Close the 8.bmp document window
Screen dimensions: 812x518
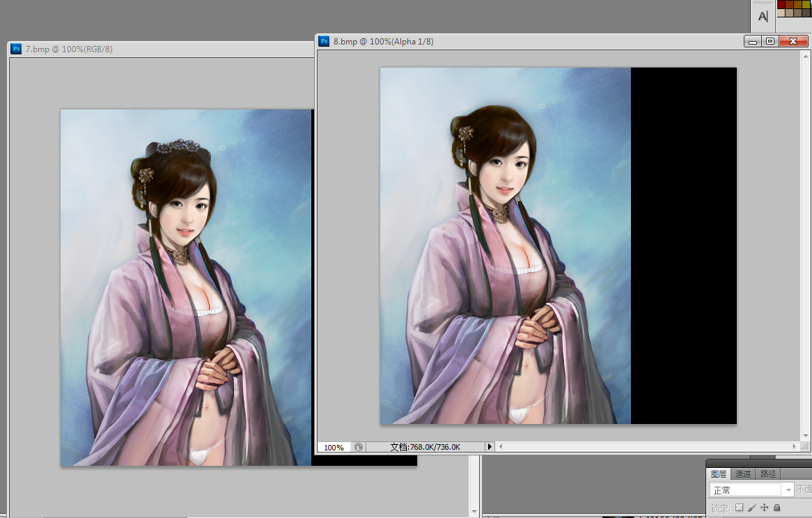pyautogui.click(x=793, y=41)
